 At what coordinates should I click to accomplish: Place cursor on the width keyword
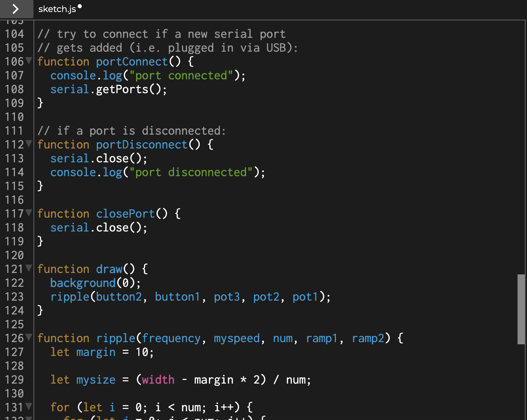click(158, 380)
